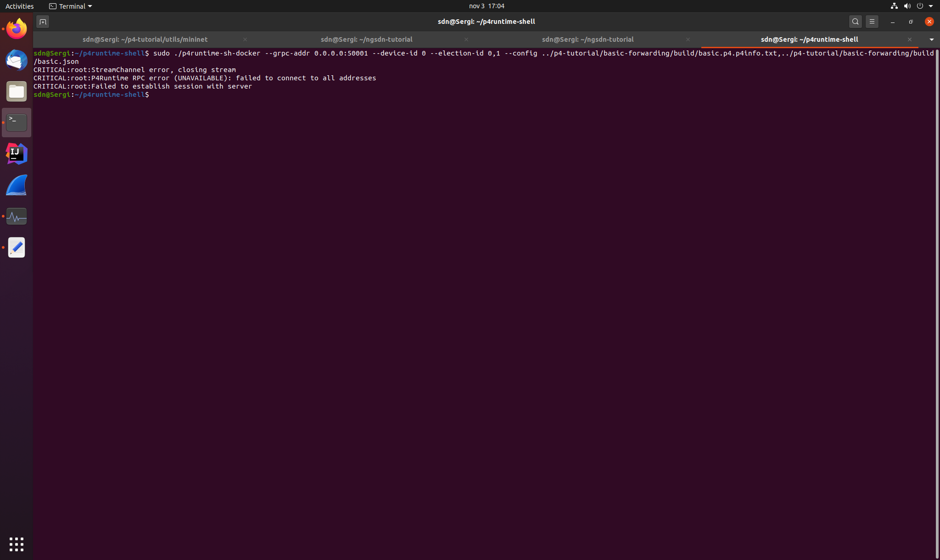Launch Wireshark from the dock

pyautogui.click(x=16, y=185)
